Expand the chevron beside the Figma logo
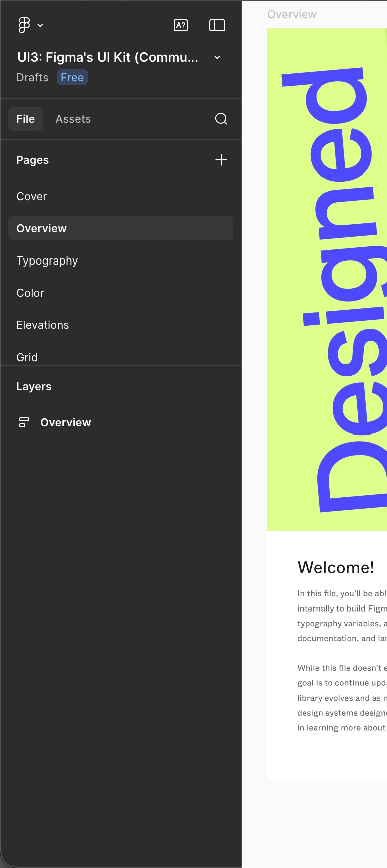387x868 pixels. click(40, 25)
